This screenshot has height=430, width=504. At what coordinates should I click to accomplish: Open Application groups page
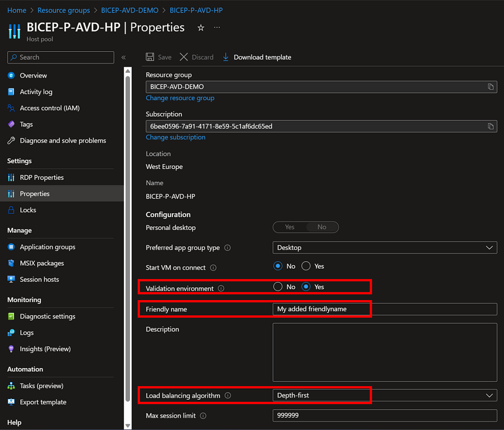coord(48,247)
